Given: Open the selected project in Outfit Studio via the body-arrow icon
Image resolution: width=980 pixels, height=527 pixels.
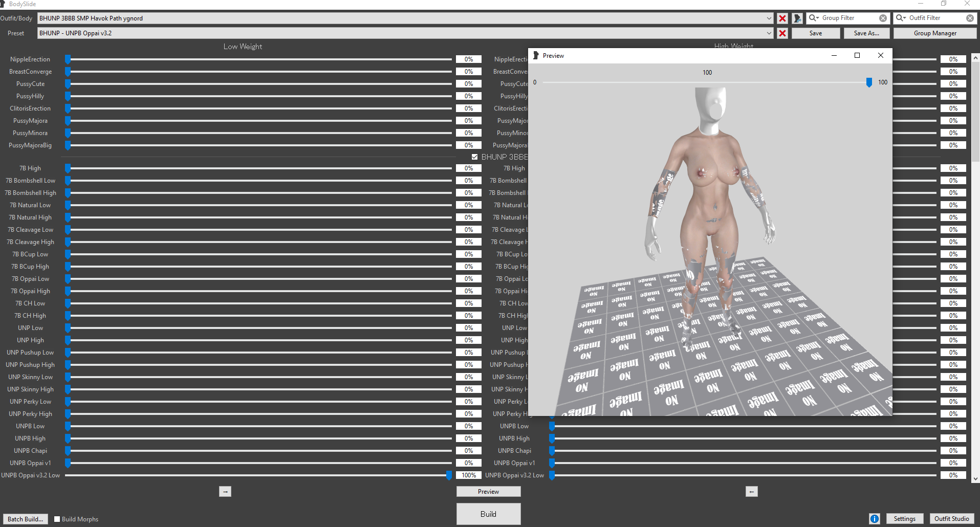Looking at the screenshot, I should click(x=797, y=18).
